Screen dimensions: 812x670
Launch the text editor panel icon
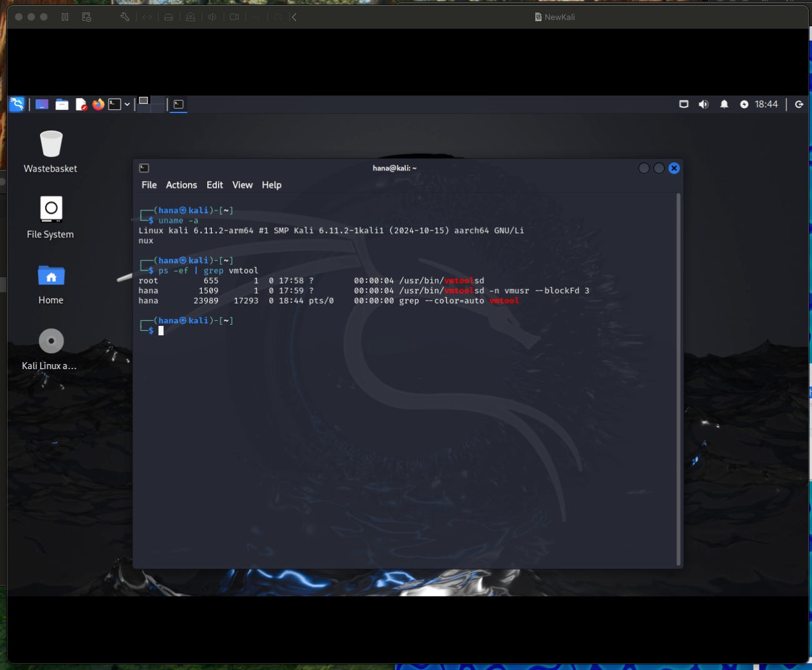tap(81, 104)
